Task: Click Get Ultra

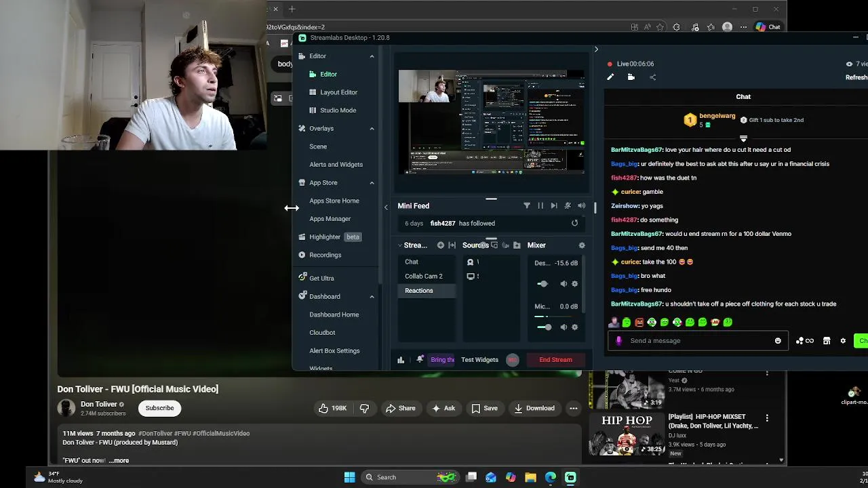Action: click(x=316, y=278)
